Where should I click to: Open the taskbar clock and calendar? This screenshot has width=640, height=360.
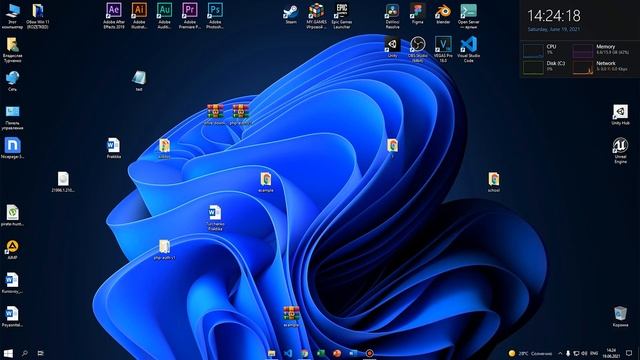611,353
